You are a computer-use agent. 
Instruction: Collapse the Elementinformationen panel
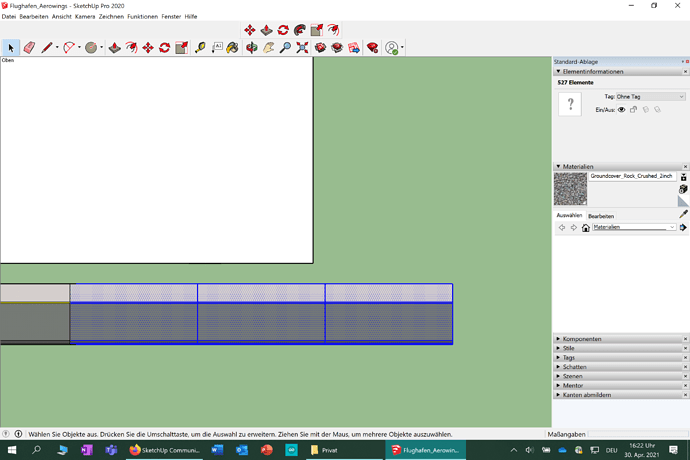point(558,71)
